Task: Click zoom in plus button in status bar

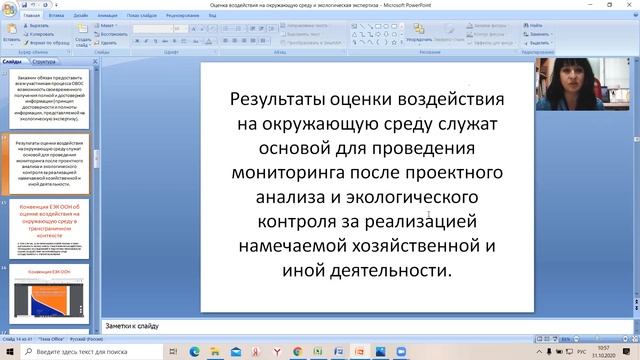Action: pos(625,339)
